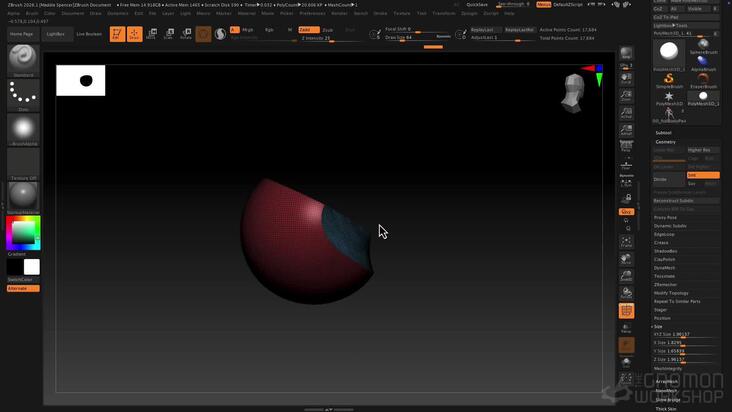Image resolution: width=732 pixels, height=412 pixels.
Task: Toggle the Floor grid icon
Action: 626,165
